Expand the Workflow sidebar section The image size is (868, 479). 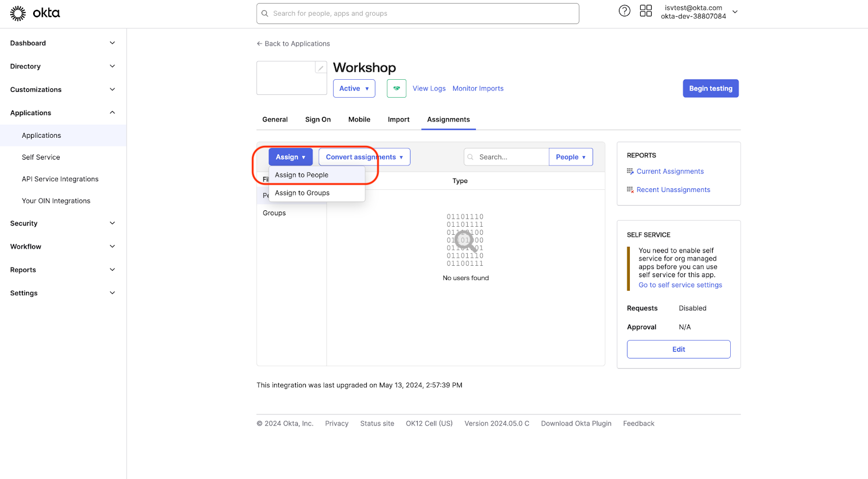tap(63, 246)
